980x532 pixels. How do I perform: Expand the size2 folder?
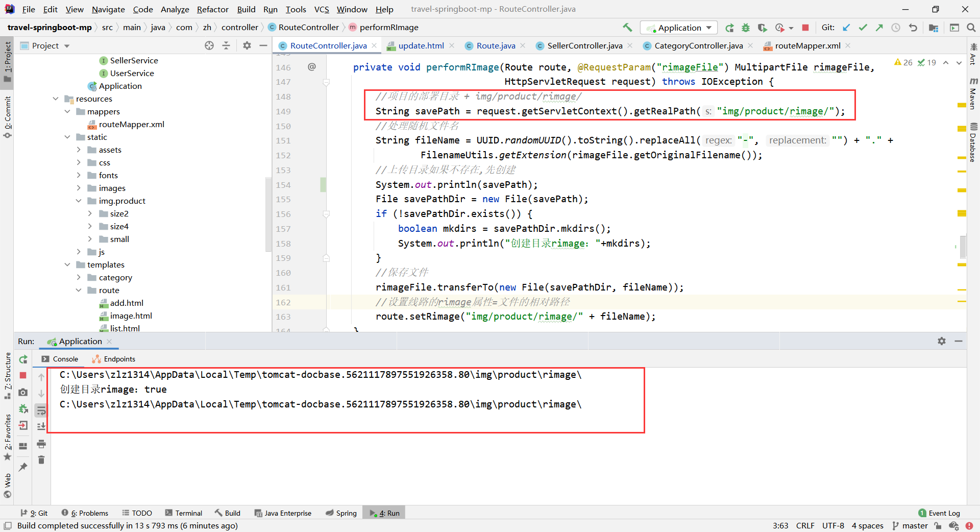click(90, 213)
